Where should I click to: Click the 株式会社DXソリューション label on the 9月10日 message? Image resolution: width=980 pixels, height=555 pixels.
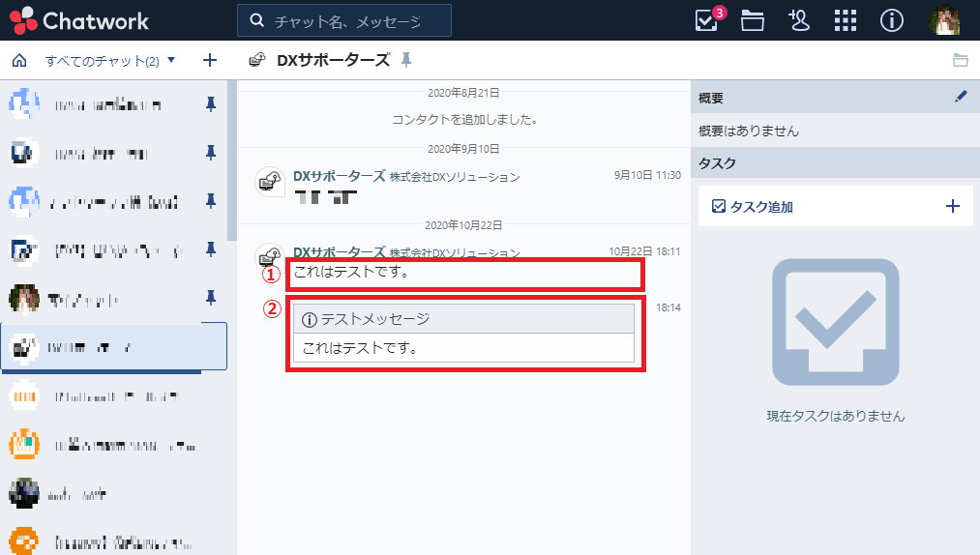pos(455,178)
